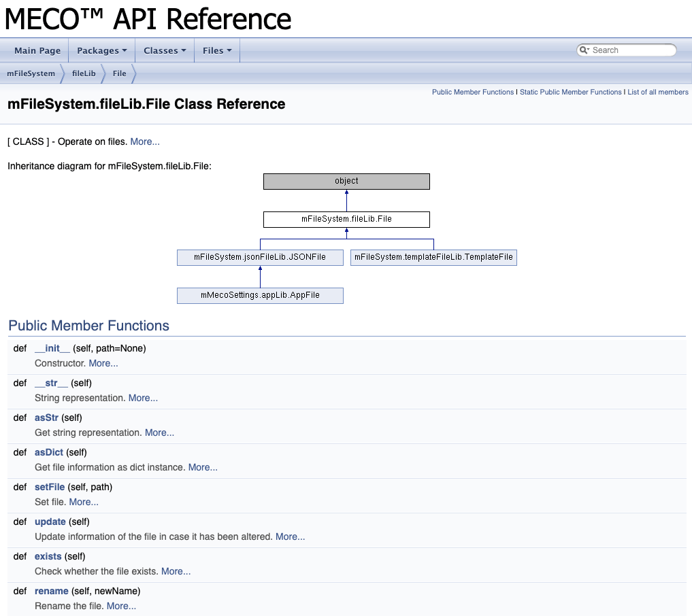Open the asDict function link

pyautogui.click(x=49, y=452)
